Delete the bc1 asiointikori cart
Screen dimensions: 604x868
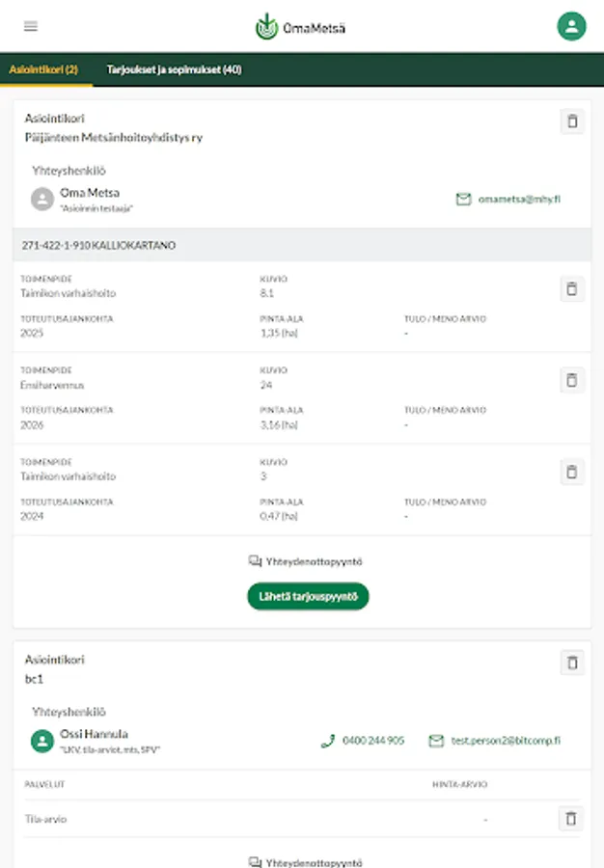tap(572, 663)
